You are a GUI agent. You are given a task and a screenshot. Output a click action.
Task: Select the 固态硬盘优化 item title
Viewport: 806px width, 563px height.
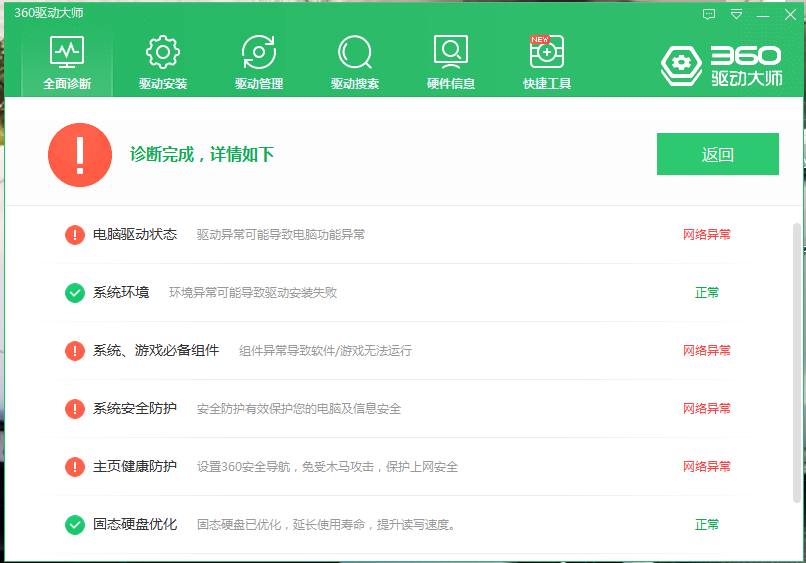click(x=135, y=524)
